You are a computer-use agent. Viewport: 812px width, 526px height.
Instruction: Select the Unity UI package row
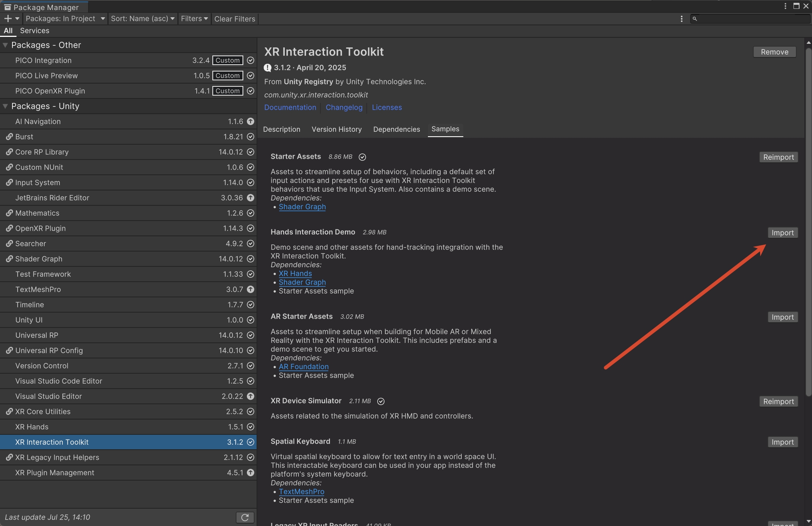(128, 320)
